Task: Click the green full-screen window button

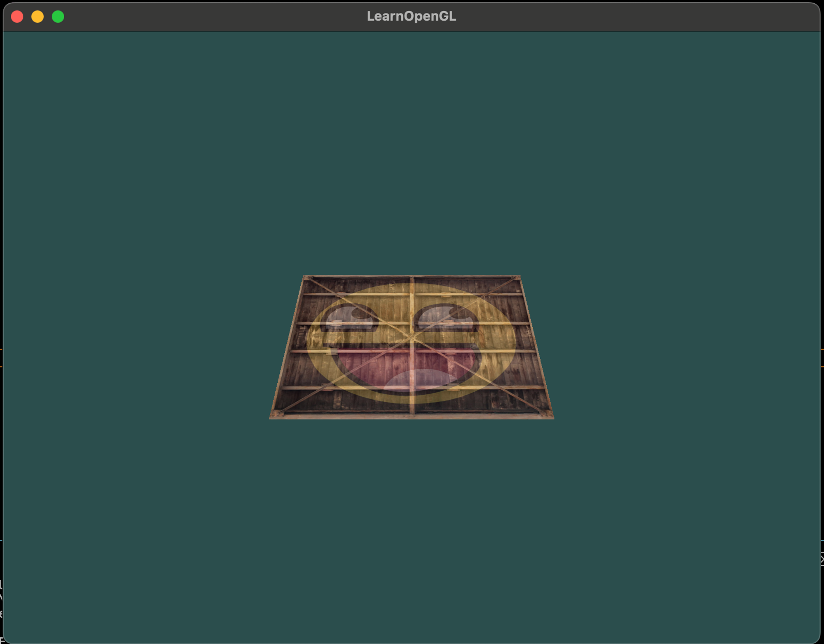Action: point(58,16)
